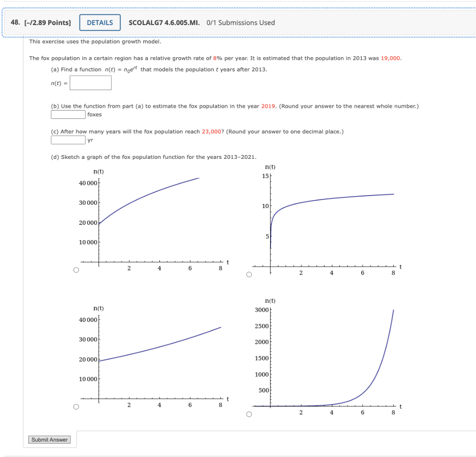The width and height of the screenshot is (476, 457).
Task: Click the red 23,000 target value
Action: 212,131
